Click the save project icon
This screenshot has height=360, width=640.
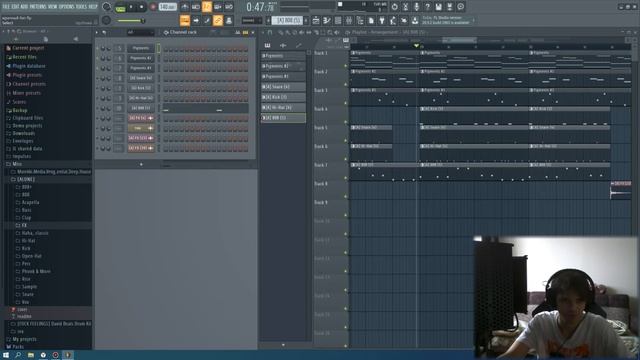[x=438, y=7]
